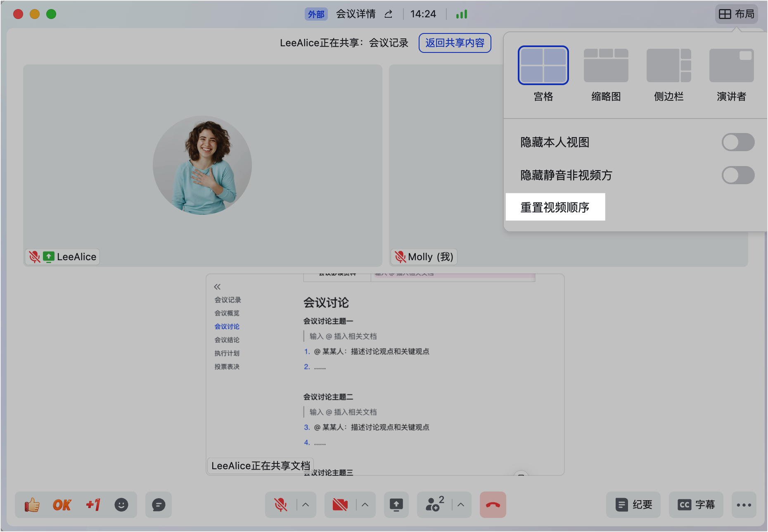768x532 pixels.
Task: Check network signal strength icon
Action: tap(462, 14)
